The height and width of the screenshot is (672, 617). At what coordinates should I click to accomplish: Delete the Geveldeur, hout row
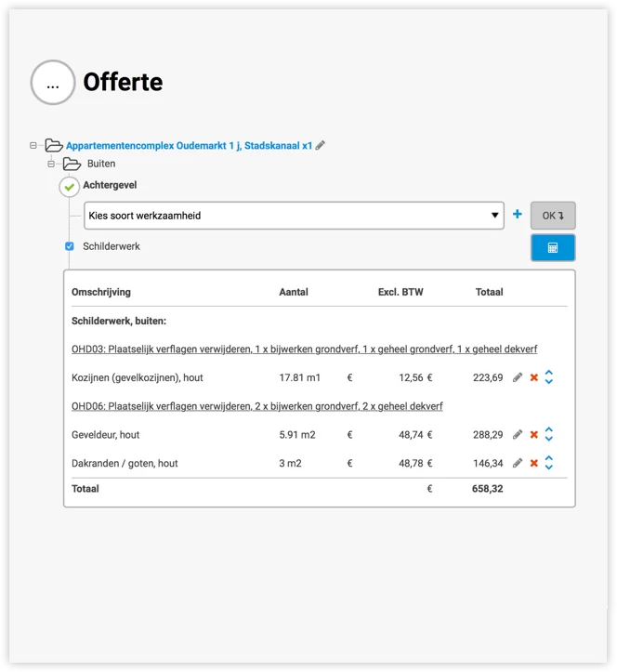pyautogui.click(x=533, y=434)
